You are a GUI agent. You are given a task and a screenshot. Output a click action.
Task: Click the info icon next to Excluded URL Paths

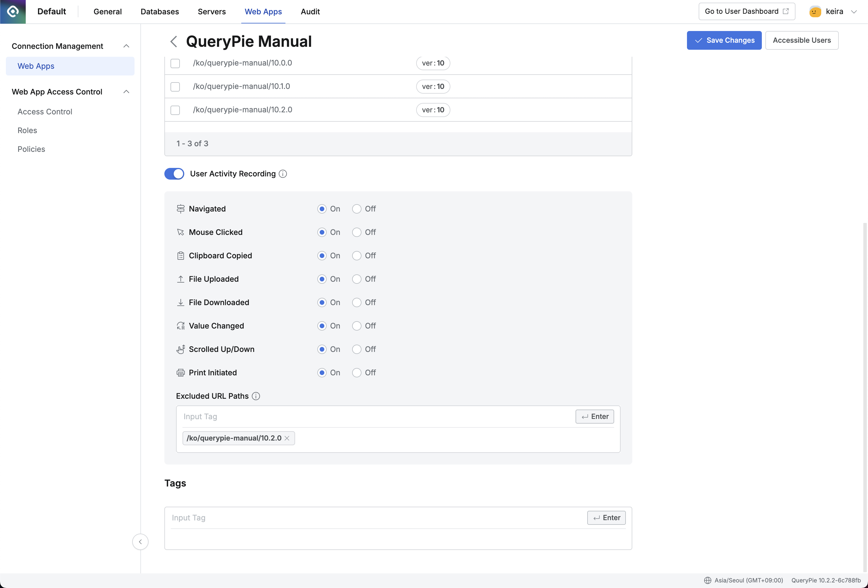(256, 396)
